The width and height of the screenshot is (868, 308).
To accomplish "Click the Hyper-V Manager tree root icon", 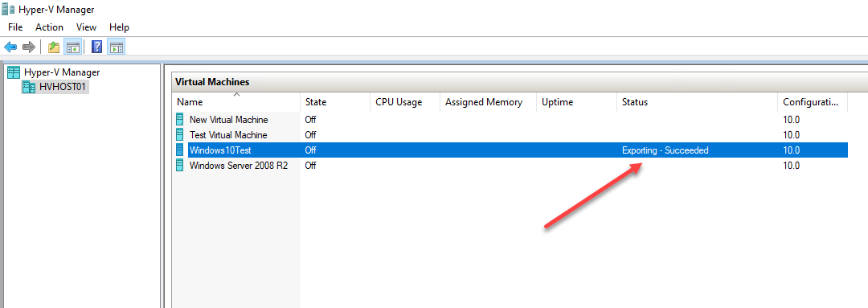I will coord(14,72).
